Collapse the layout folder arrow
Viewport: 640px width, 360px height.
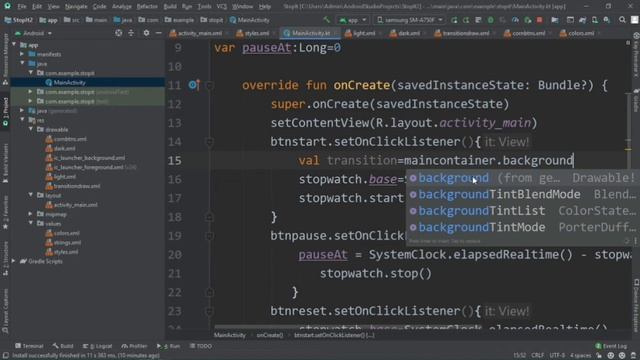(31, 195)
